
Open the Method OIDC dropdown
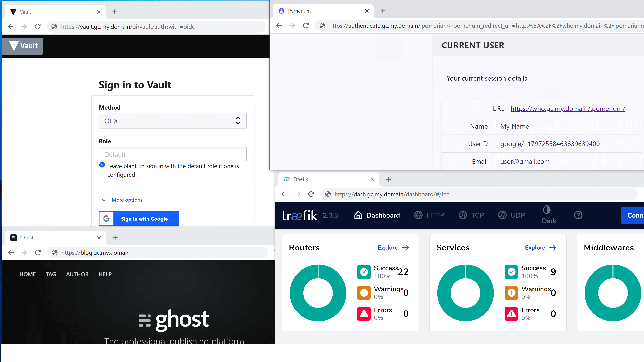tap(173, 121)
